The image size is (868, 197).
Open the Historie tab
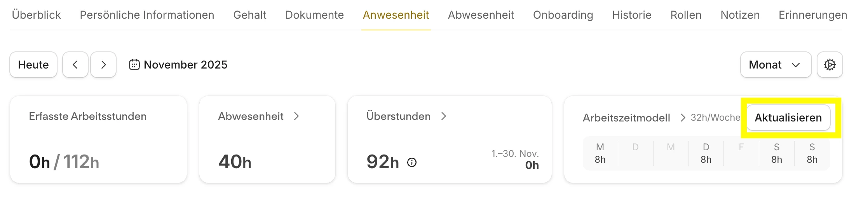click(631, 15)
